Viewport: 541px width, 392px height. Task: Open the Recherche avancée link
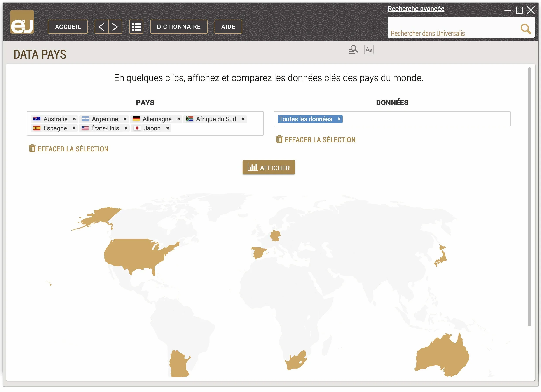[416, 9]
